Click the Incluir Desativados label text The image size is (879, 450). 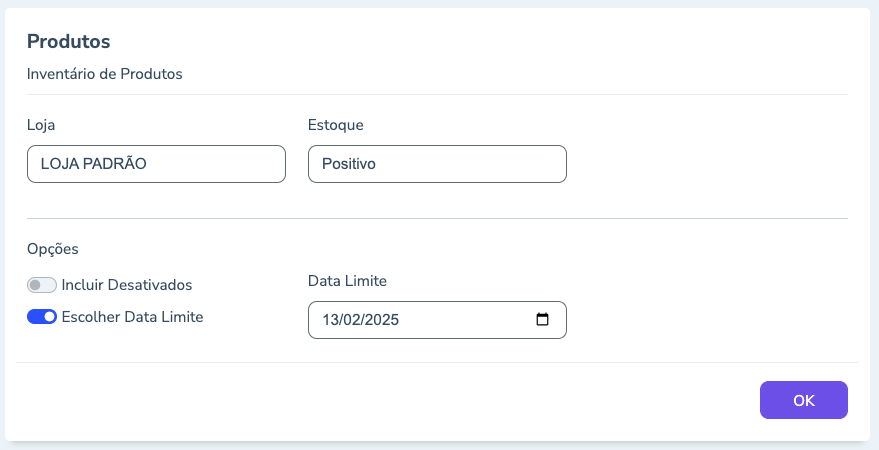coord(127,285)
